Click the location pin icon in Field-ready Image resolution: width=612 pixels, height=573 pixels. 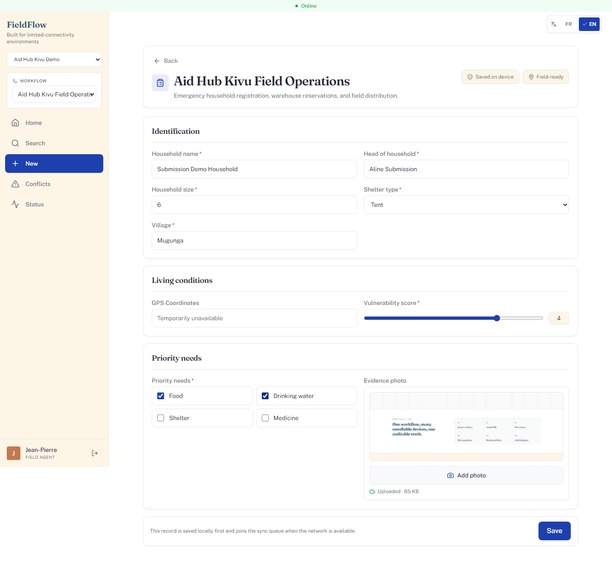coord(531,77)
